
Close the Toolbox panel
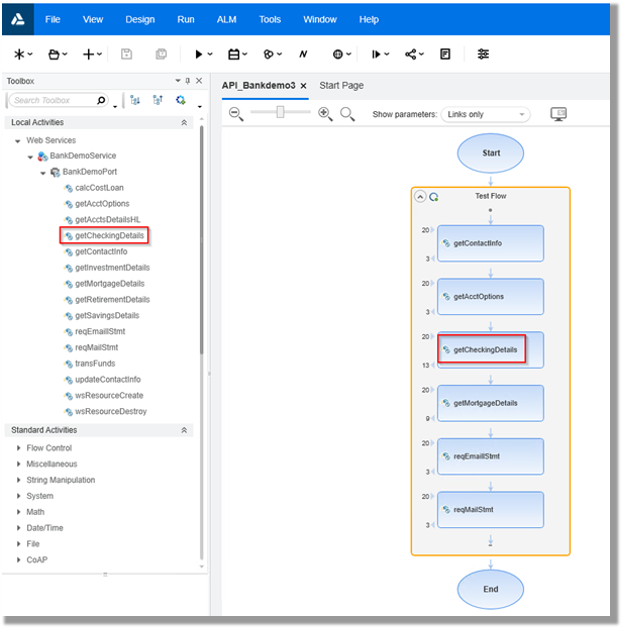199,81
